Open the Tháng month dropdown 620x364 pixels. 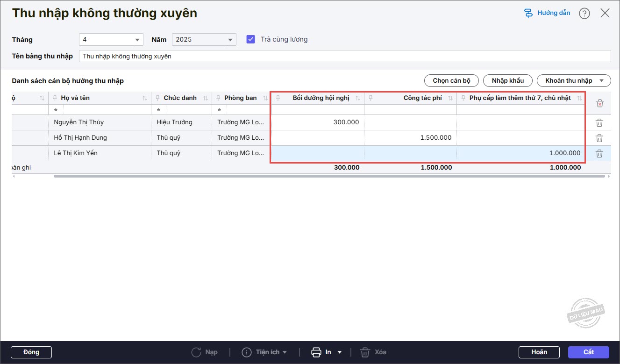pos(137,40)
